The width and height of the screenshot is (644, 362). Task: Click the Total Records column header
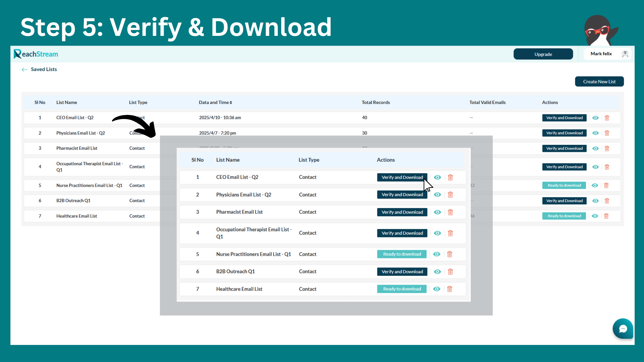(375, 103)
